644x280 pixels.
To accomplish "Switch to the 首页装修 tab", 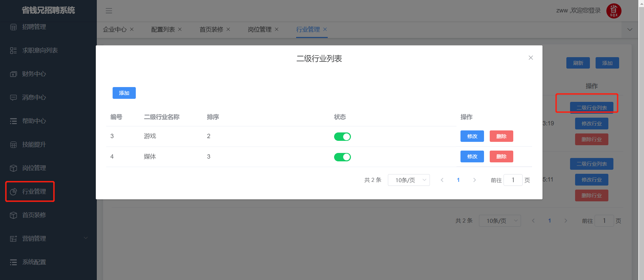I will [x=211, y=30].
